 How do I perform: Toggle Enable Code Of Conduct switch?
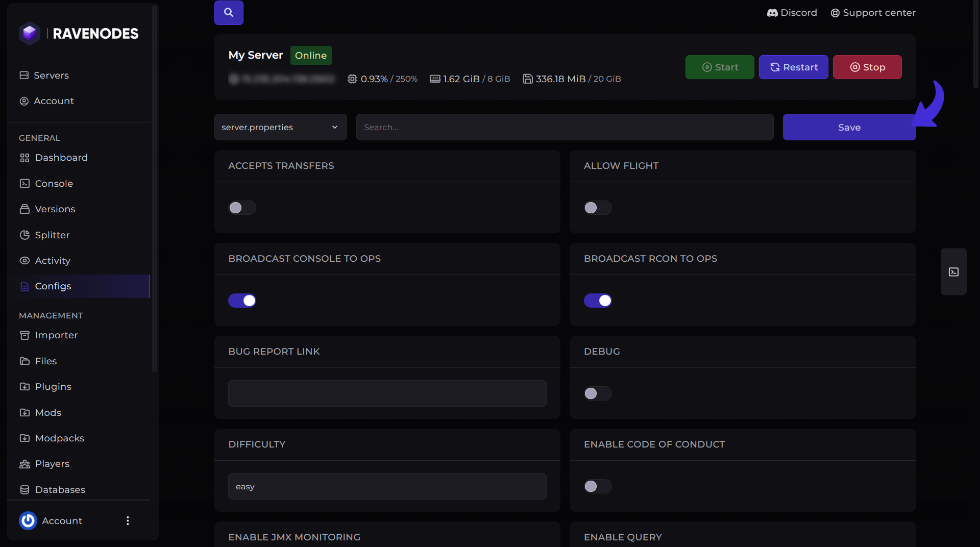point(598,486)
